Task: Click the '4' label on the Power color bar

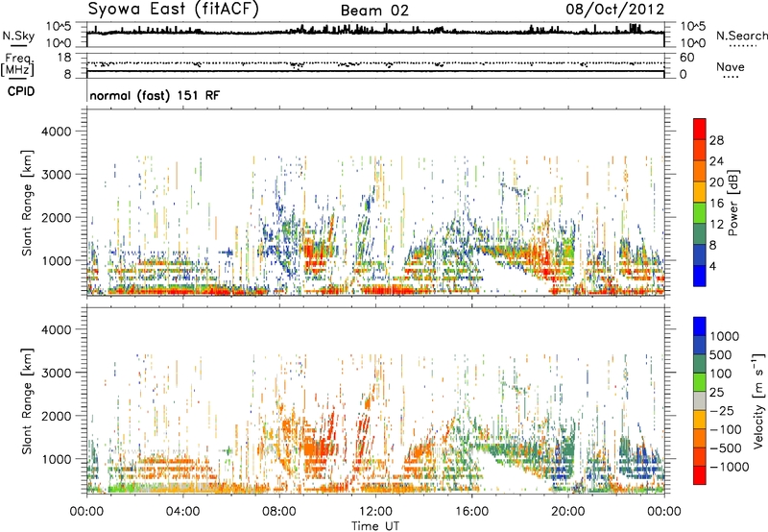Action: [712, 267]
